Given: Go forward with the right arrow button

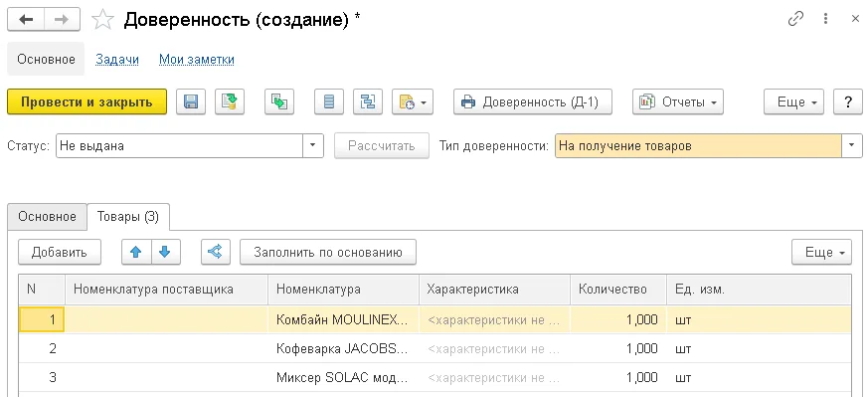Looking at the screenshot, I should tap(62, 20).
